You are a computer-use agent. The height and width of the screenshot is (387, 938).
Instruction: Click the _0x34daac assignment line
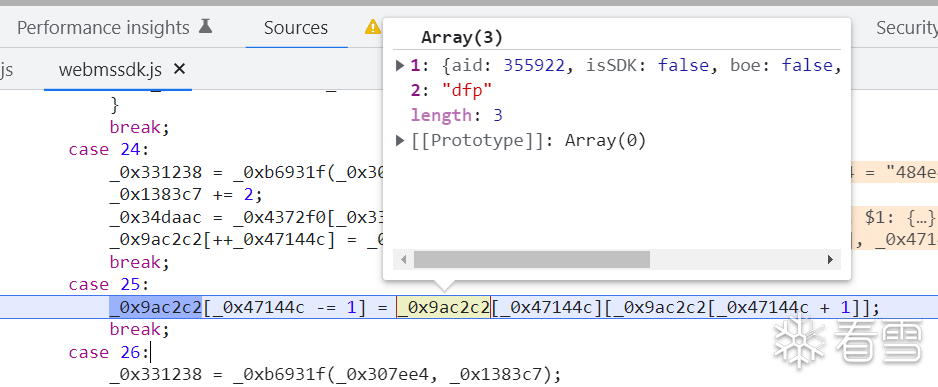tap(245, 218)
